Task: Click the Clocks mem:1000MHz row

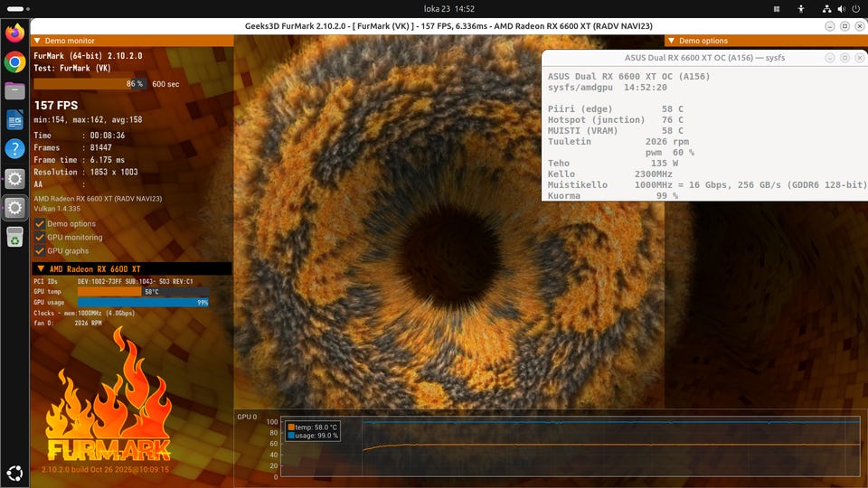Action: (84, 314)
